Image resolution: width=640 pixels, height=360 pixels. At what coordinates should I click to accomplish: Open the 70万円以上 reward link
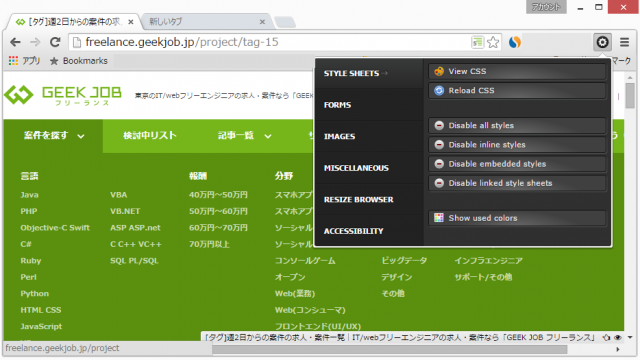coord(209,244)
